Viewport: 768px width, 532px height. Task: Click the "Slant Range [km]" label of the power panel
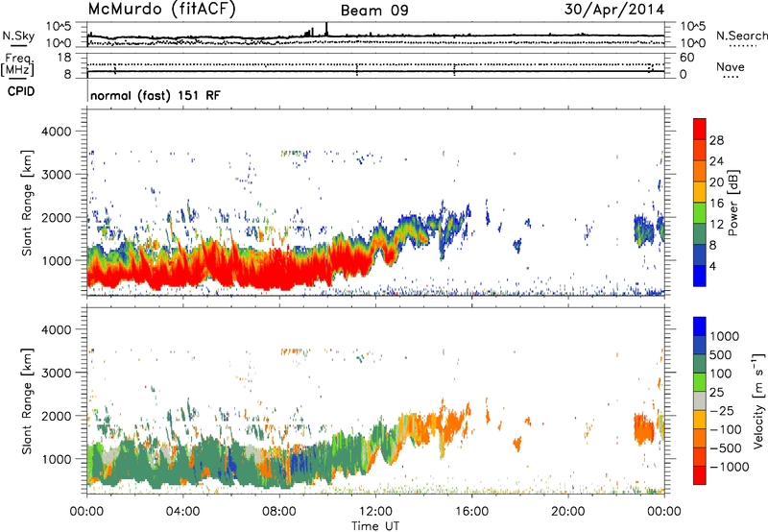click(x=27, y=203)
